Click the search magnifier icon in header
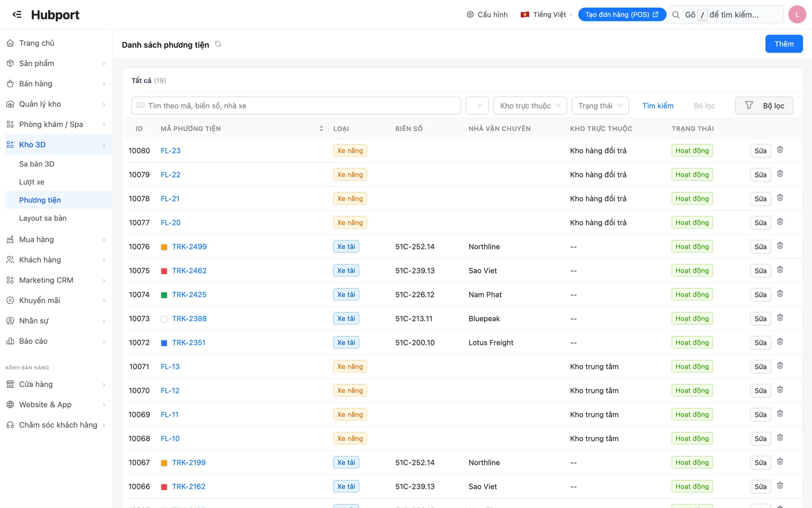Image resolution: width=812 pixels, height=508 pixels. coord(676,15)
